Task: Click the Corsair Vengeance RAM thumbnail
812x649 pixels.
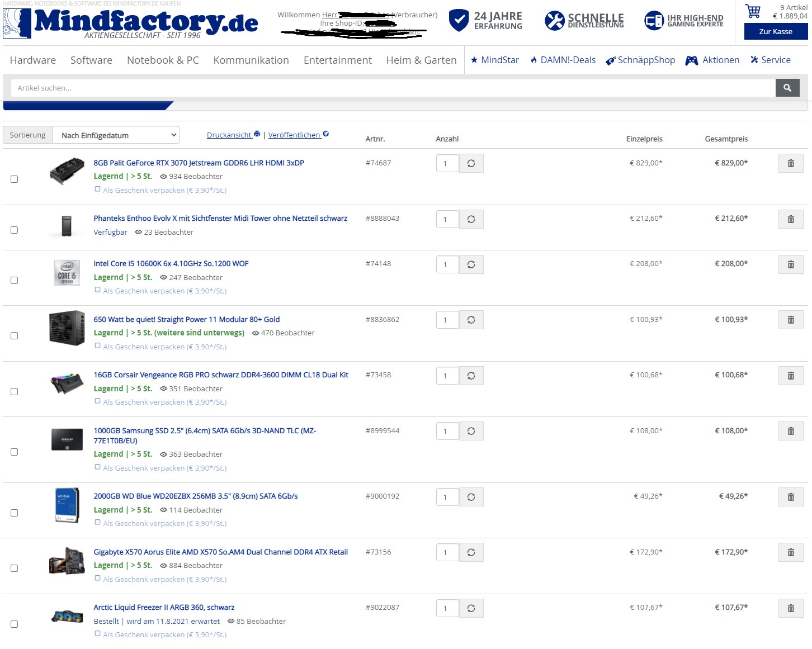Action: pyautogui.click(x=67, y=383)
